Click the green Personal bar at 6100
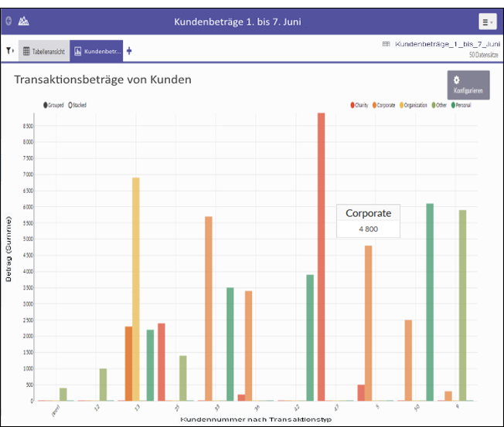Image resolution: width=504 pixels, height=427 pixels. pos(430,302)
